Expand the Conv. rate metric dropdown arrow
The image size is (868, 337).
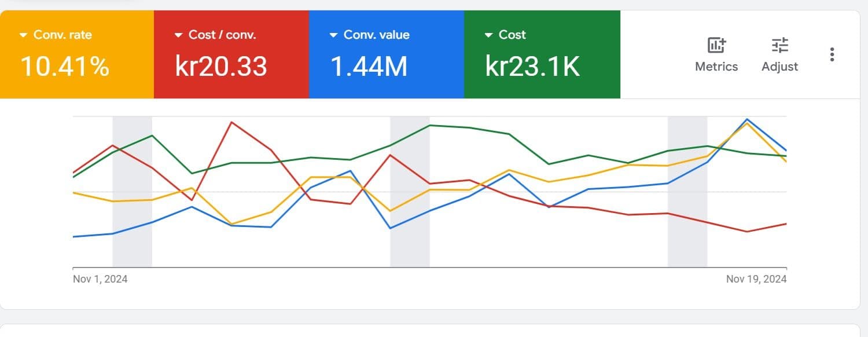tap(24, 35)
